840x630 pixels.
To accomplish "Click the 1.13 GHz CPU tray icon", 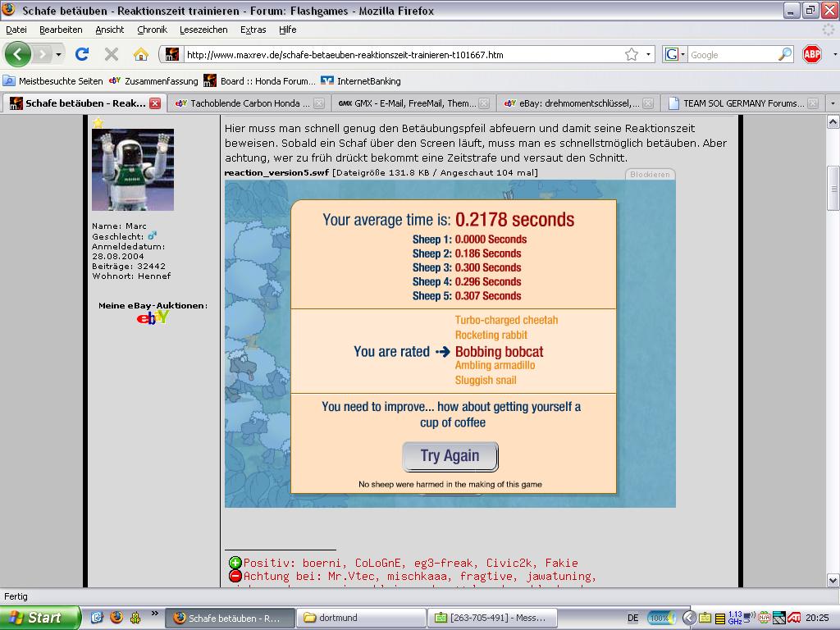I will (x=736, y=618).
